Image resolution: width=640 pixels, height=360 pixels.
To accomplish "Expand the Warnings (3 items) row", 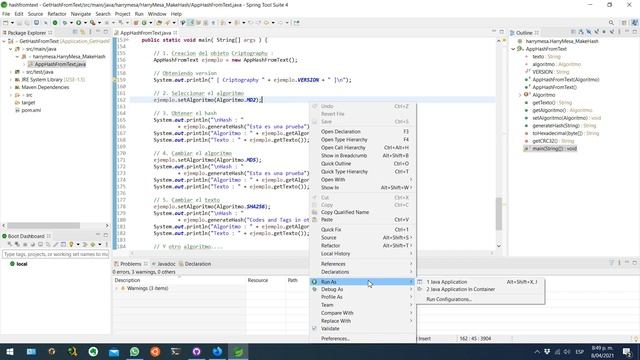I will (x=116, y=289).
